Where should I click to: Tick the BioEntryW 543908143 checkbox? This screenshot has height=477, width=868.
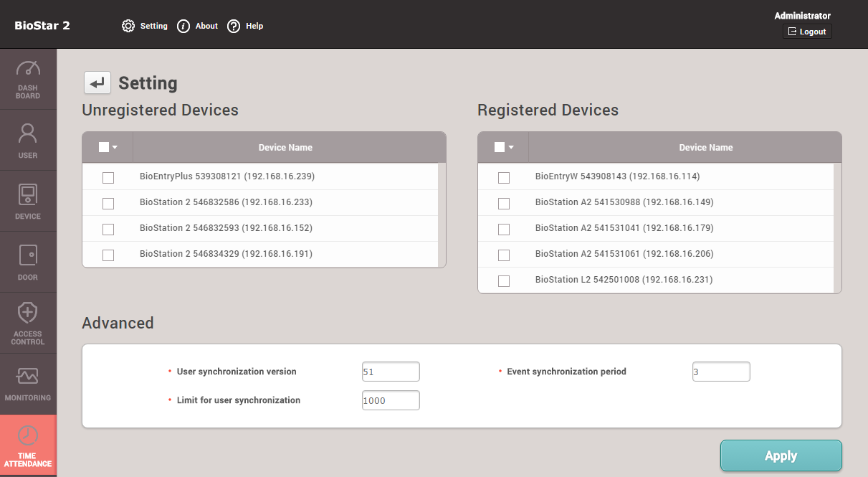point(504,177)
